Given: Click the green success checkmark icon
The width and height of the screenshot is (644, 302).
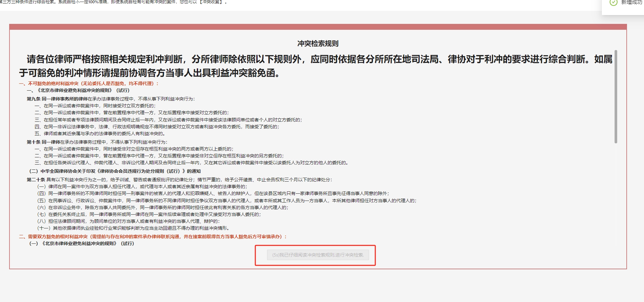Looking at the screenshot, I should (x=614, y=3).
